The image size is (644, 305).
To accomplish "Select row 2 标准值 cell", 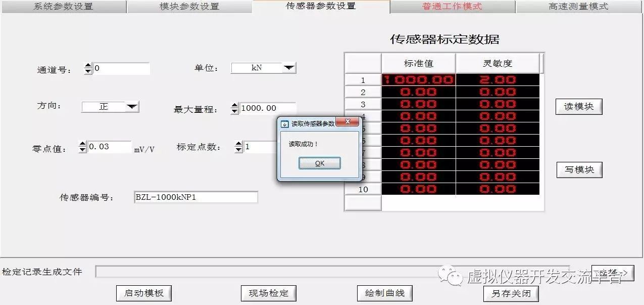I will pyautogui.click(x=419, y=92).
